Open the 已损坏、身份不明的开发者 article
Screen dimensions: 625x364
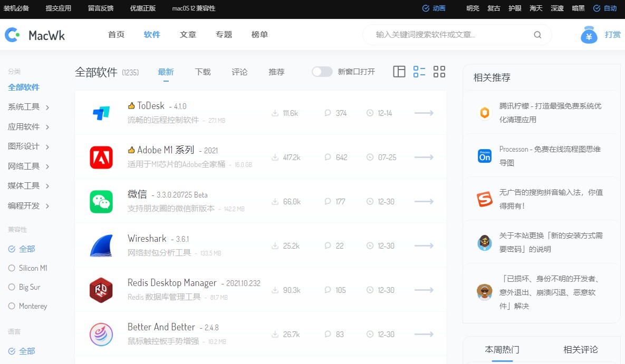click(x=549, y=292)
